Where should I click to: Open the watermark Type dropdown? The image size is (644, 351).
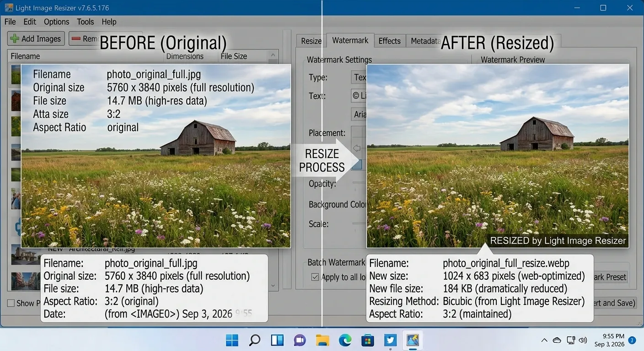coord(359,77)
